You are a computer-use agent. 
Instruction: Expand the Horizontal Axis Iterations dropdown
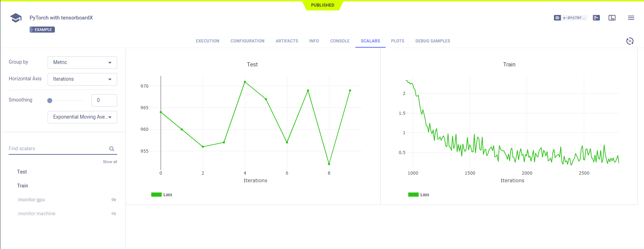pos(82,79)
